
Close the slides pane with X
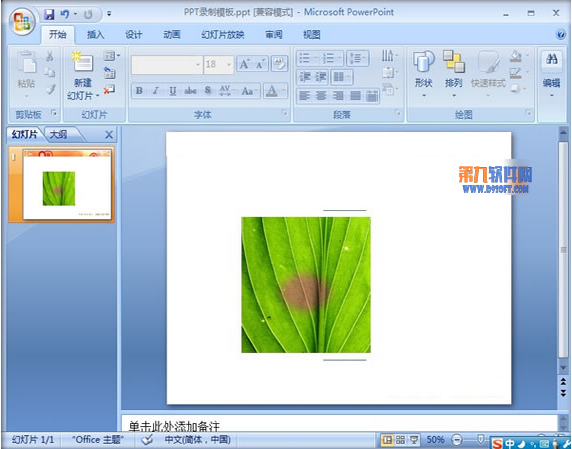tap(109, 135)
